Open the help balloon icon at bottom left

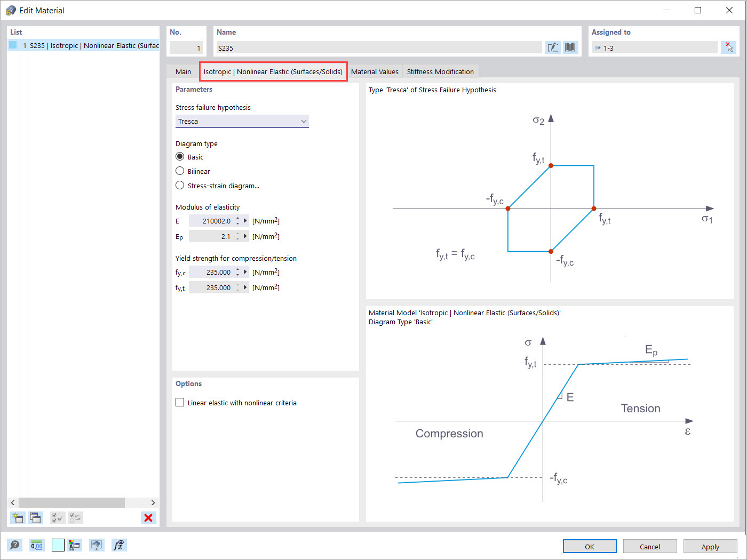(x=15, y=545)
